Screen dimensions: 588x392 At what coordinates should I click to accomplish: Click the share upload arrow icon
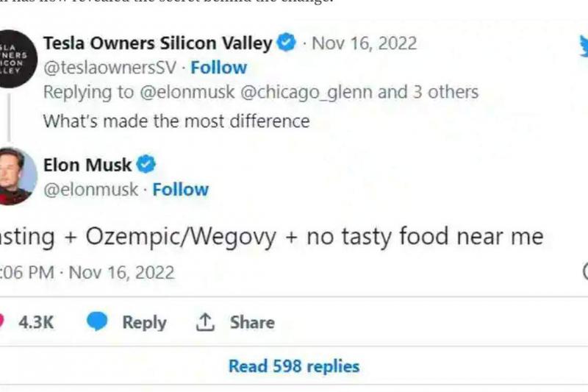point(204,322)
